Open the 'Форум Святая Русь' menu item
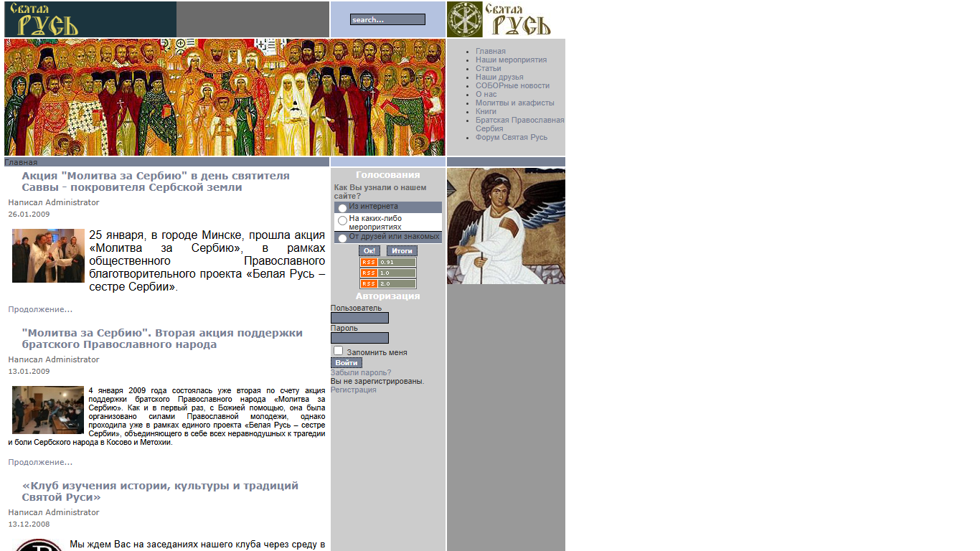 coord(512,137)
